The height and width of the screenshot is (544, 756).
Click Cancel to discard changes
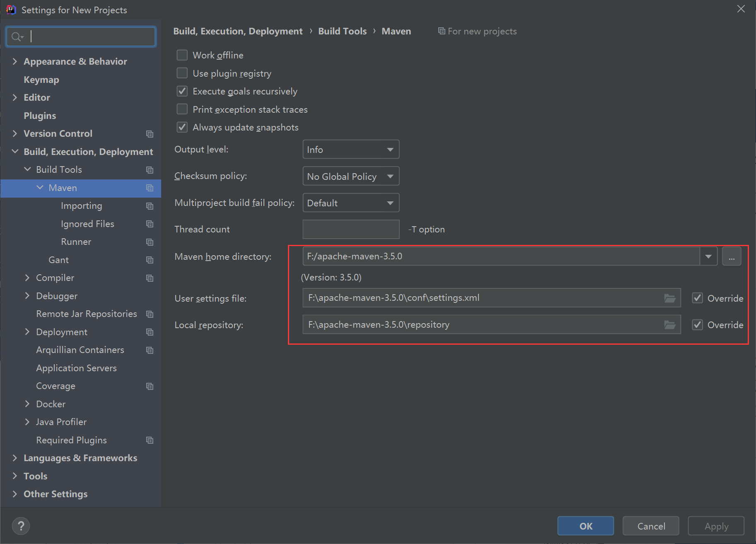pos(651,526)
